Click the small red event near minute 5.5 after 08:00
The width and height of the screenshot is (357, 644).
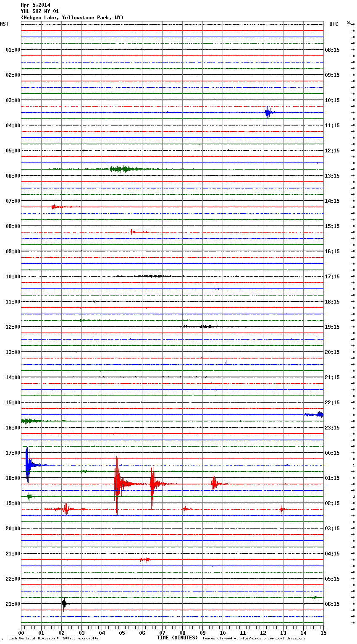coord(134,232)
